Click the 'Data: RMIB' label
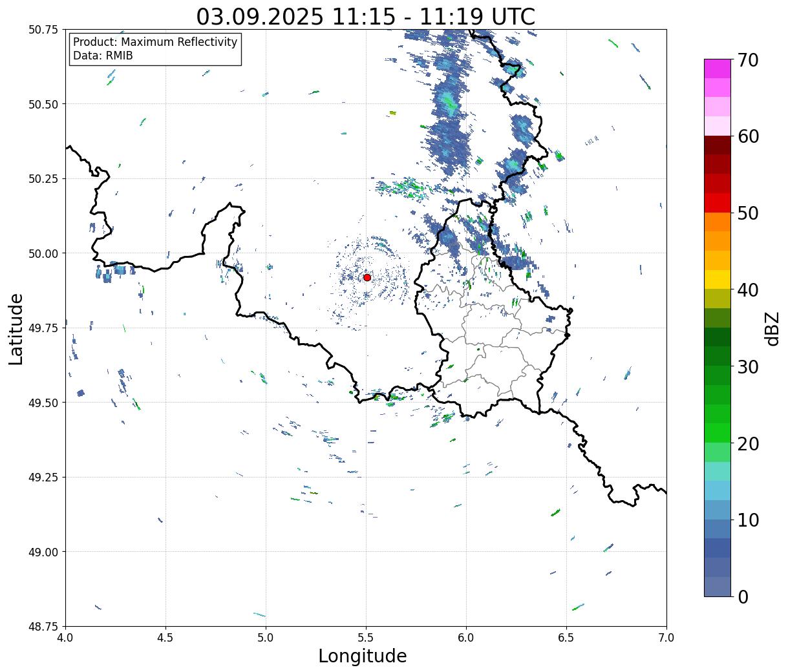Viewport: 788px width, 672px height. 103,56
